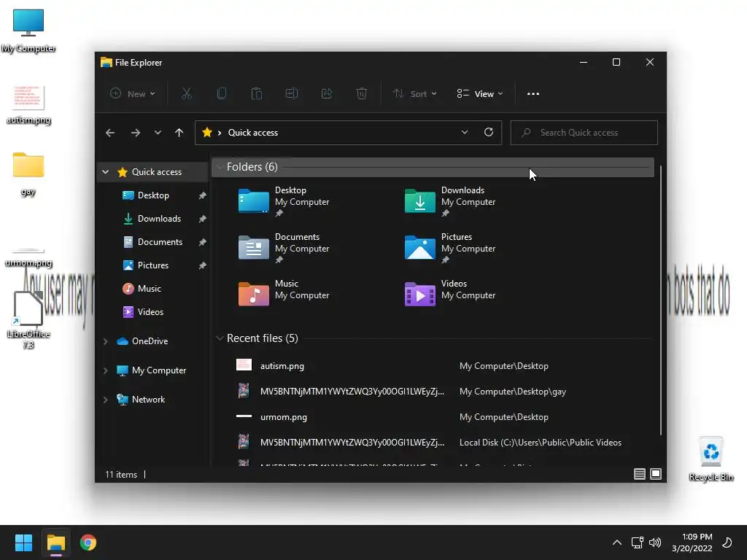Select autism.png on the desktop
Screen dimensions: 747x560
(x=28, y=105)
